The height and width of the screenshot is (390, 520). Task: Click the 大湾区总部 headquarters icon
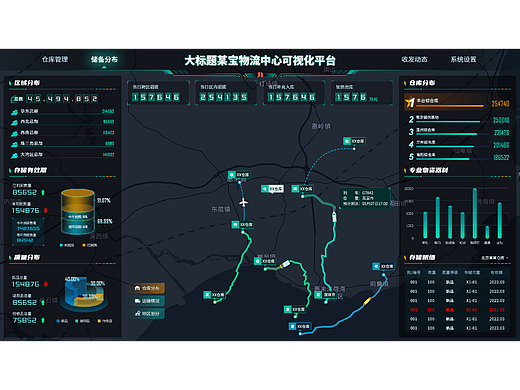click(x=14, y=155)
